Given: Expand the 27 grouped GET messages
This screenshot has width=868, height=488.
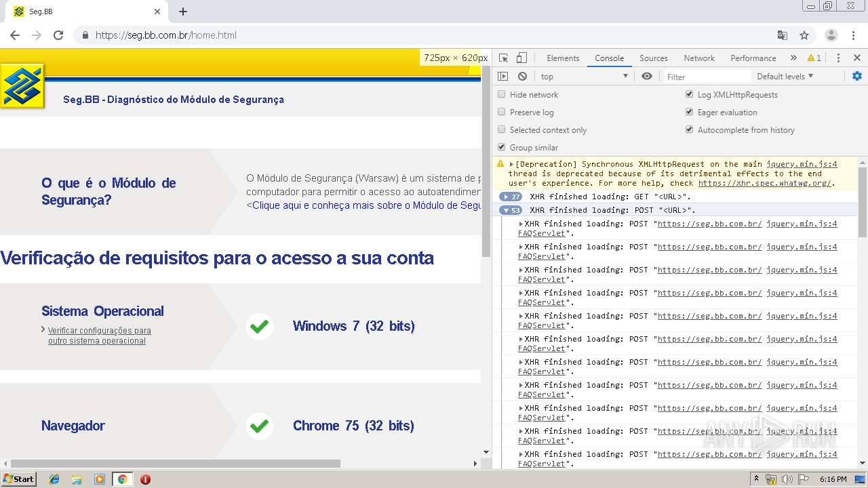Looking at the screenshot, I should (x=511, y=197).
